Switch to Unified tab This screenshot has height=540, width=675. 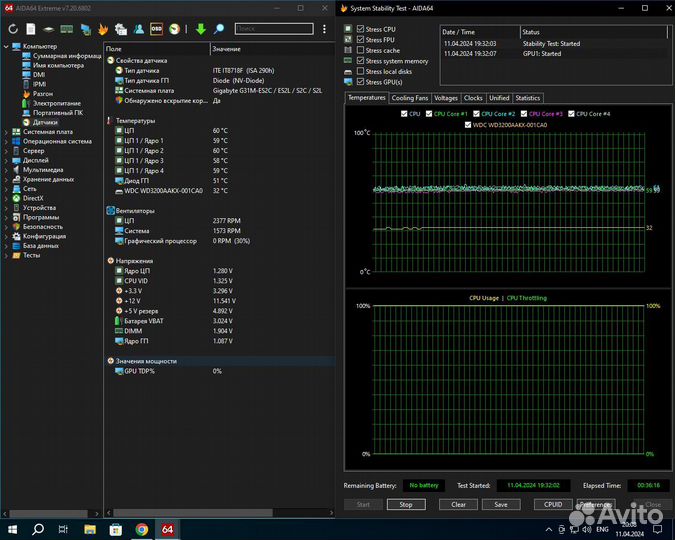(499, 98)
